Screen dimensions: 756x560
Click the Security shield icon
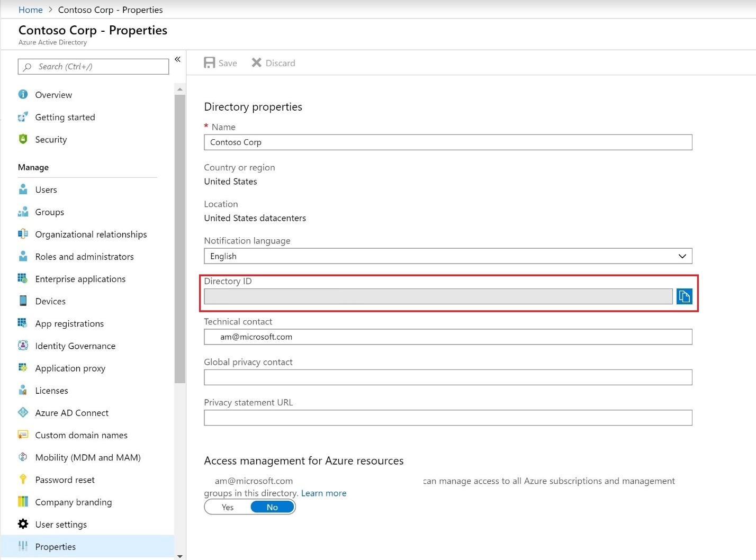(23, 139)
